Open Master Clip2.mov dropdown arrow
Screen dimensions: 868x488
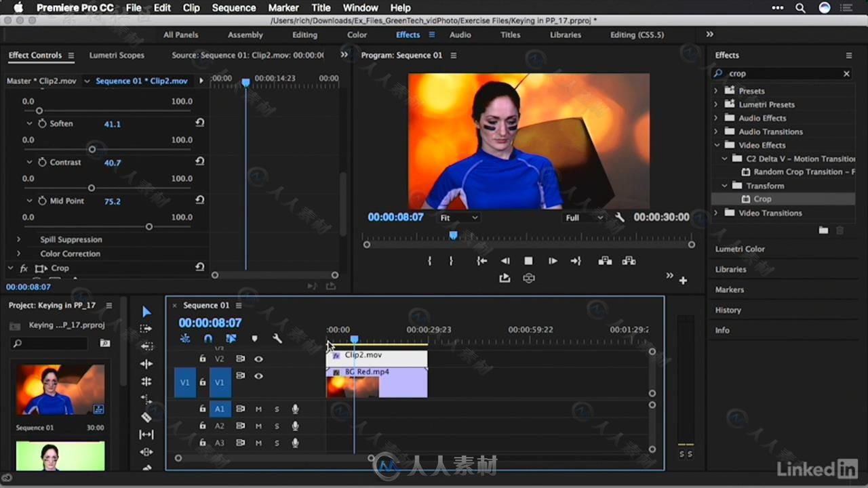pyautogui.click(x=87, y=81)
